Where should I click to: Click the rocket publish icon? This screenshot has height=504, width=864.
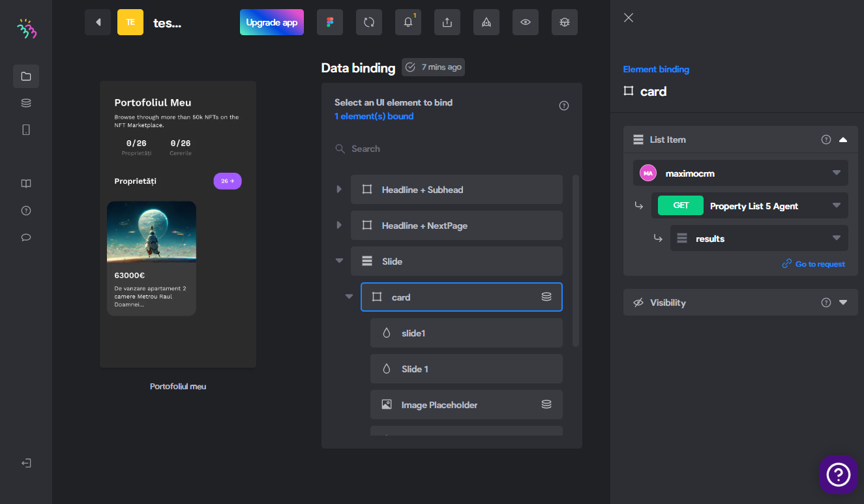tap(486, 22)
